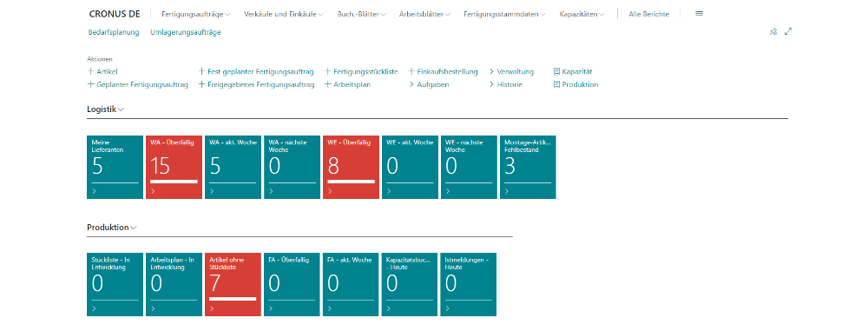Click arrow icon on WA - akt. Woche tile
868x331 pixels.
pos(212,191)
